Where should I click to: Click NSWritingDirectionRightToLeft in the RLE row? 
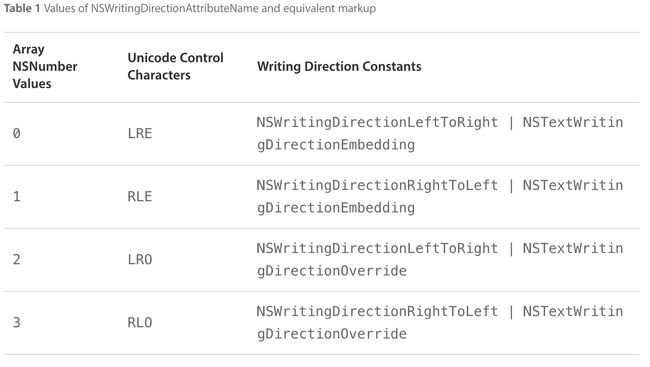tap(377, 186)
